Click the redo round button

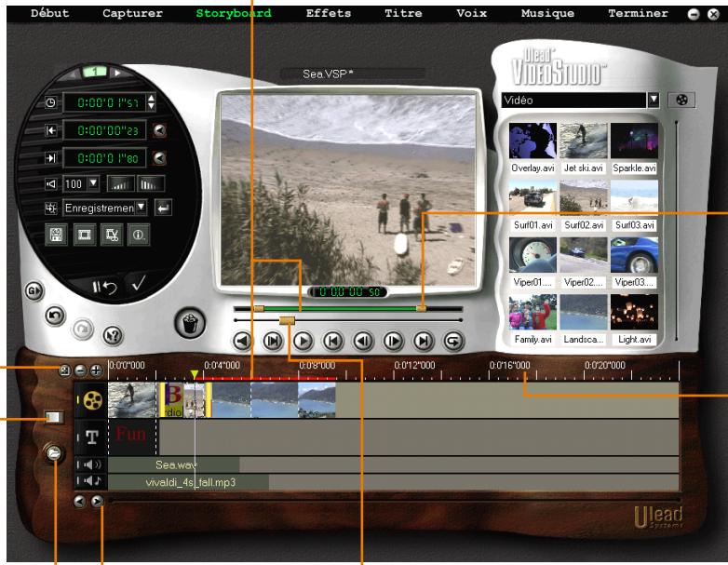pyautogui.click(x=83, y=329)
